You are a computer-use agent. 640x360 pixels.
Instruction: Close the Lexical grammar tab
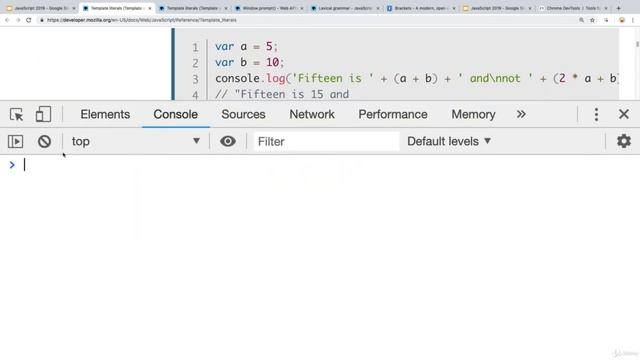pyautogui.click(x=378, y=8)
